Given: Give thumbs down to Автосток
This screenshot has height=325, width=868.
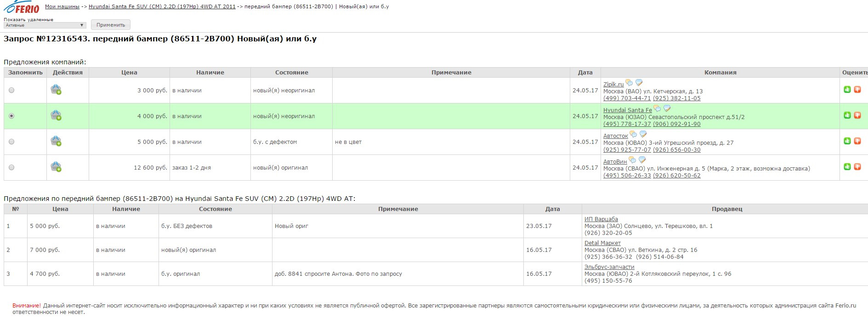Looking at the screenshot, I should tap(857, 141).
